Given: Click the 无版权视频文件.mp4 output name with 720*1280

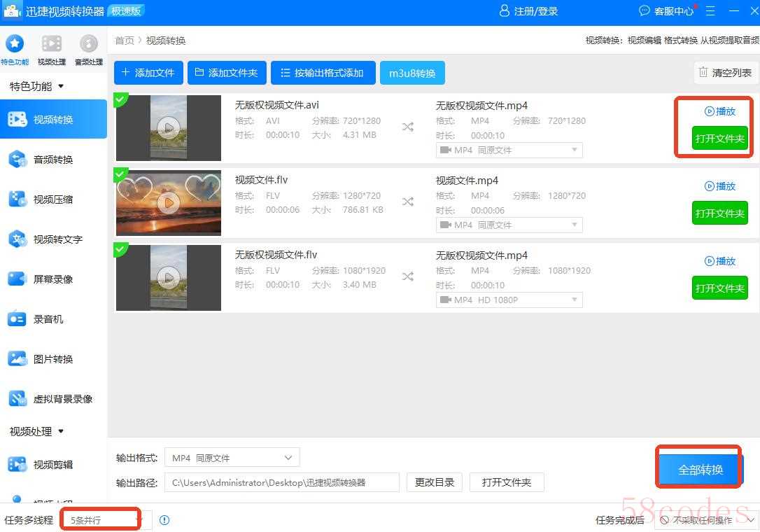Looking at the screenshot, I should point(481,106).
